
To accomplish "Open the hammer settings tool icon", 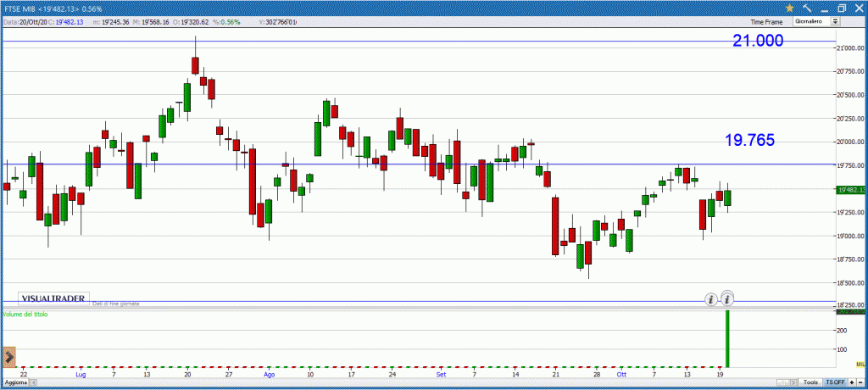I will 807,8.
